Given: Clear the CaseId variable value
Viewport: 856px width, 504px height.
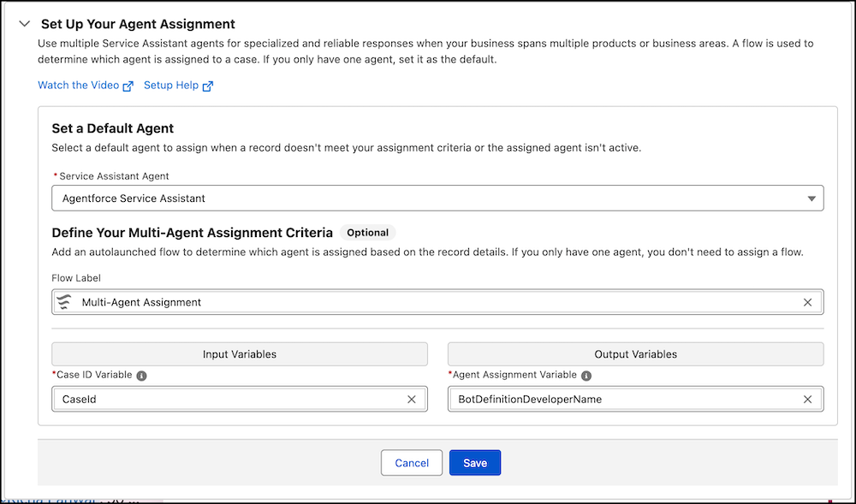Looking at the screenshot, I should click(412, 400).
